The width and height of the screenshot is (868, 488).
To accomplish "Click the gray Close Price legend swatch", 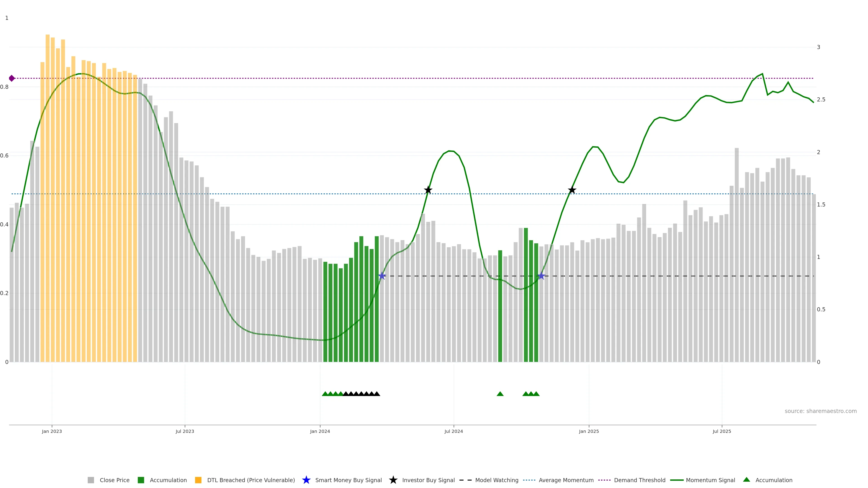I will 91,480.
